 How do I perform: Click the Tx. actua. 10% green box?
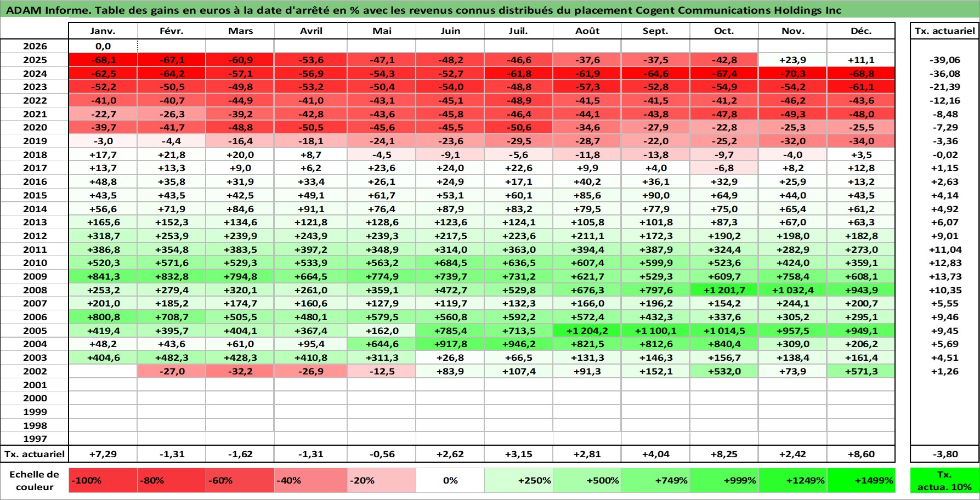pyautogui.click(x=944, y=480)
